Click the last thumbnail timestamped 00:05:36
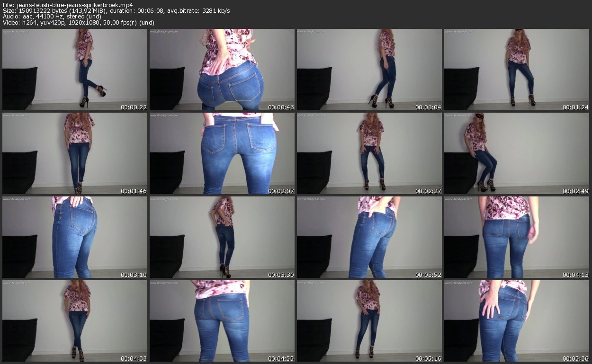This screenshot has width=592, height=364. 517,321
